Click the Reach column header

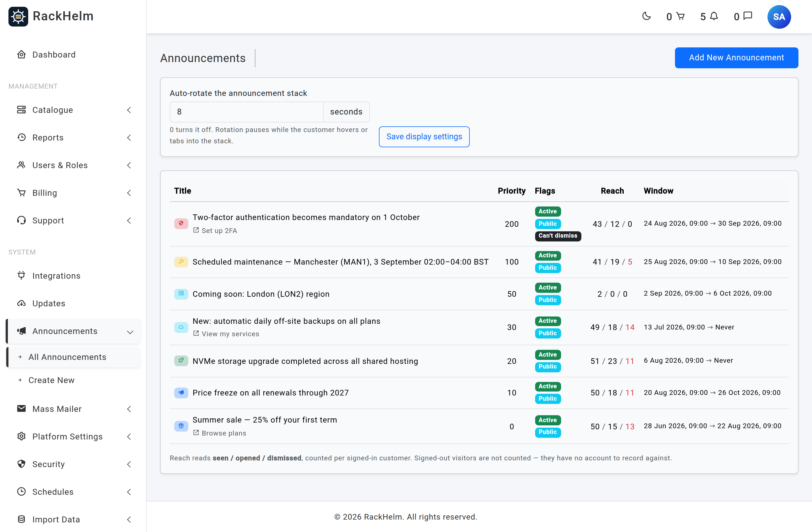(612, 191)
